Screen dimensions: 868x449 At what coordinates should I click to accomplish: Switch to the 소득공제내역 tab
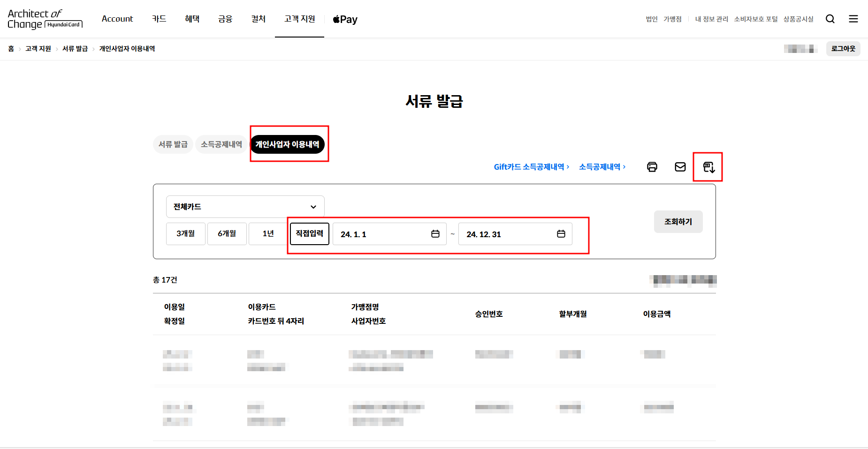point(221,144)
